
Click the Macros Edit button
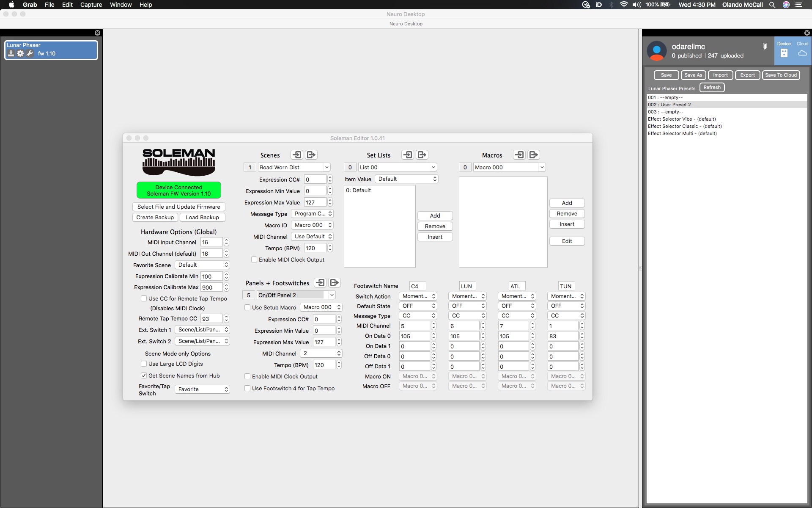point(567,241)
